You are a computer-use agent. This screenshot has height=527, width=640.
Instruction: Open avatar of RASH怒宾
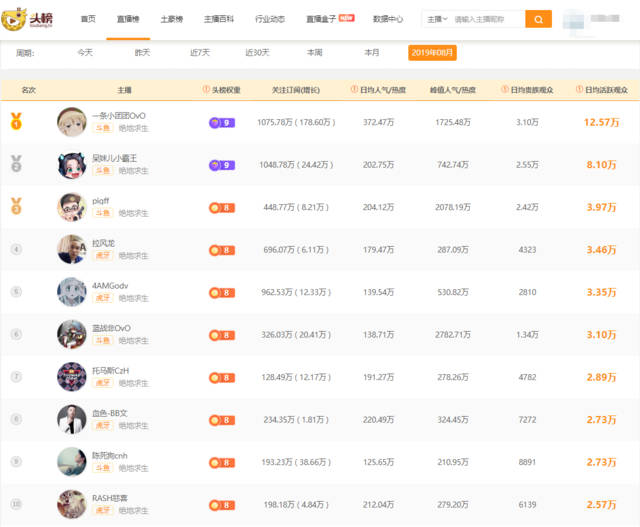coord(72,504)
